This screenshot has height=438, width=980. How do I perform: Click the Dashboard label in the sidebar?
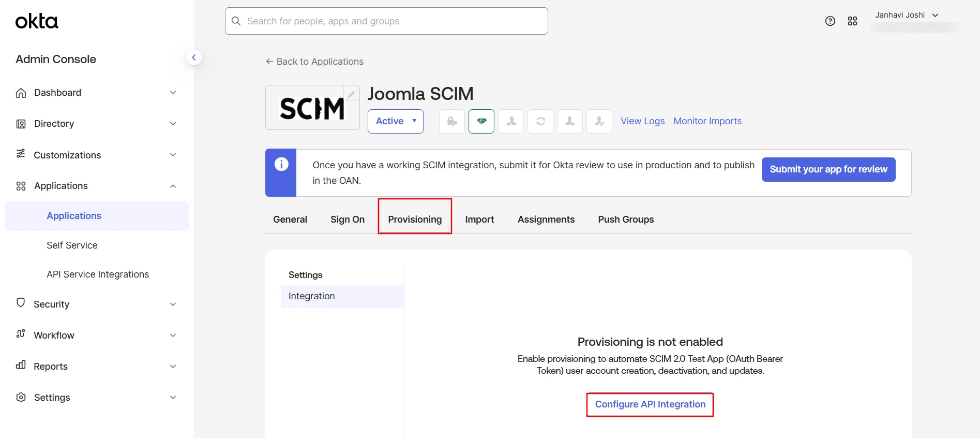click(x=57, y=93)
